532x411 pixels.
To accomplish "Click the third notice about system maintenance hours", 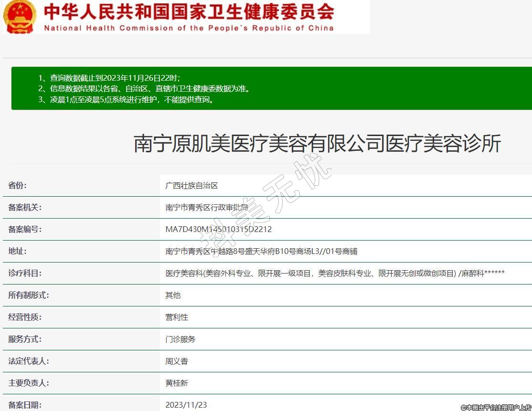I will click(x=127, y=99).
